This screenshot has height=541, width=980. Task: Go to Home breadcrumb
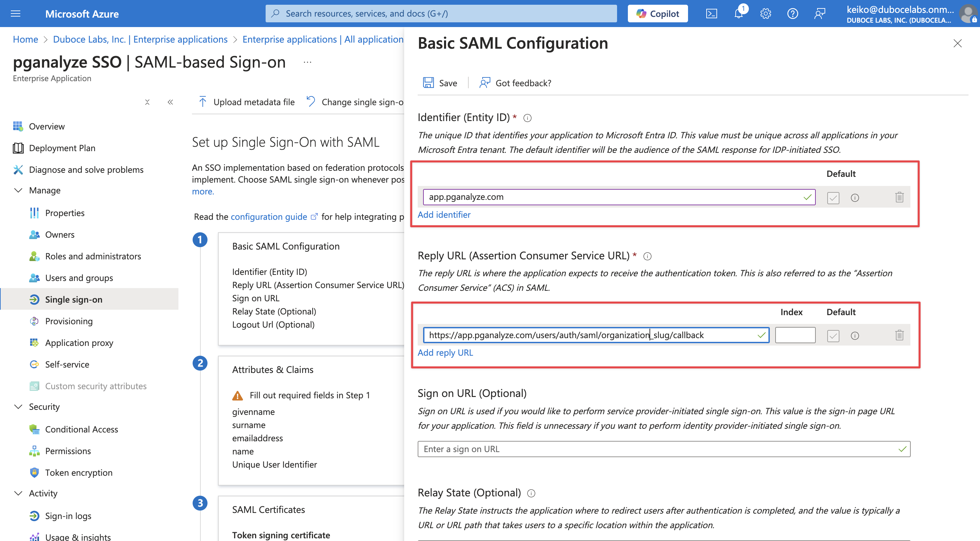[x=25, y=39]
